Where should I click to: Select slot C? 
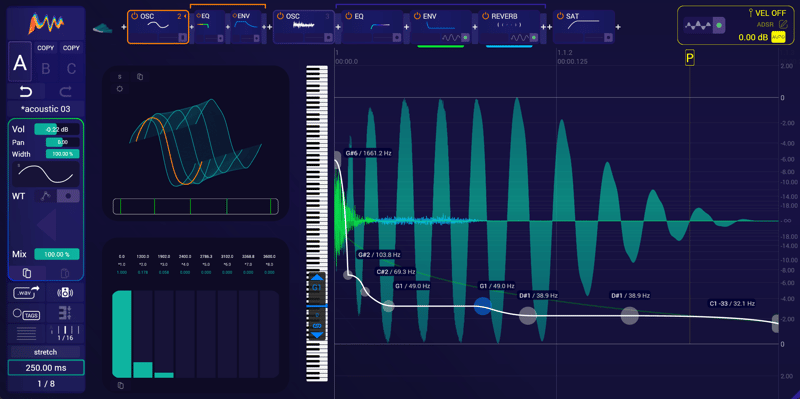click(x=71, y=68)
